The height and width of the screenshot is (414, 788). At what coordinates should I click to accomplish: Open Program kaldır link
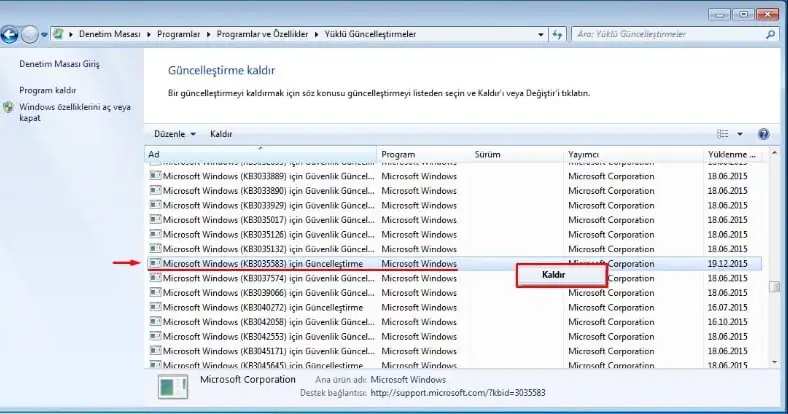pos(47,90)
